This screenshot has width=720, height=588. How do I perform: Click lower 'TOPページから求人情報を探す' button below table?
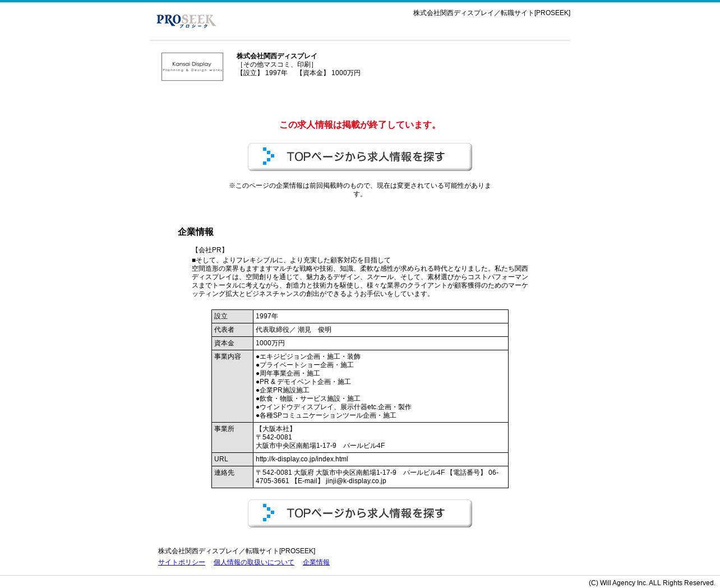pyautogui.click(x=360, y=513)
